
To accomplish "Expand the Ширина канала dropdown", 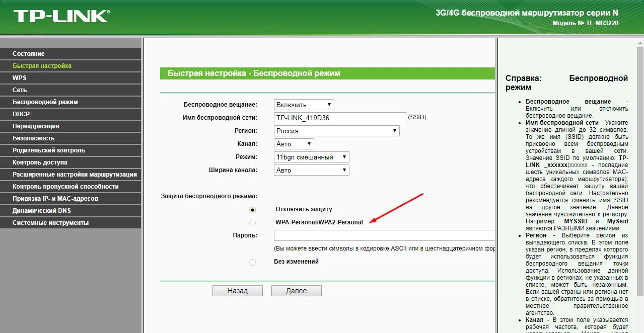I will pyautogui.click(x=312, y=170).
